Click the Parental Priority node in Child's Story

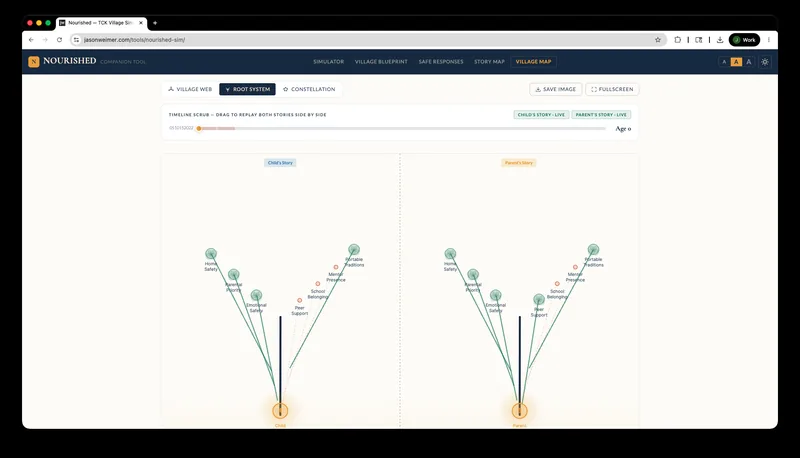coord(234,274)
